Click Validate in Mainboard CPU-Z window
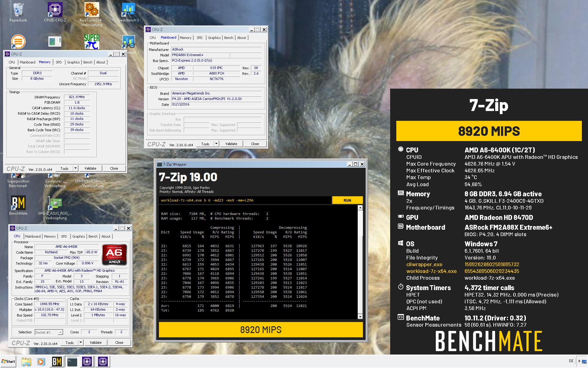The height and width of the screenshot is (368, 588). click(x=231, y=144)
